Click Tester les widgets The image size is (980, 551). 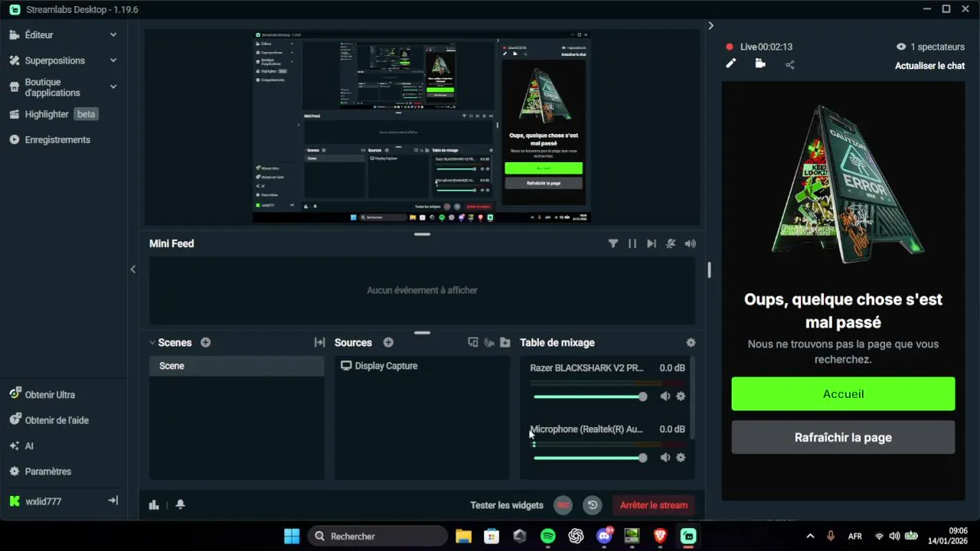pyautogui.click(x=507, y=505)
